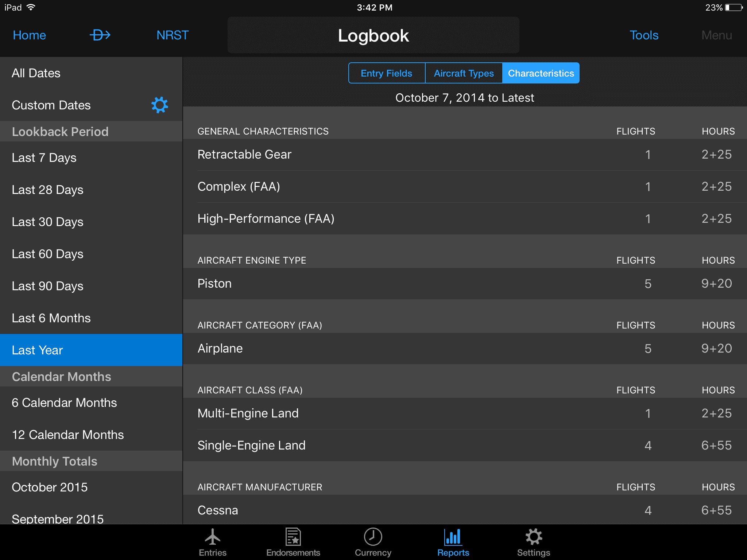
Task: Select the Last 30 Days period
Action: [47, 222]
